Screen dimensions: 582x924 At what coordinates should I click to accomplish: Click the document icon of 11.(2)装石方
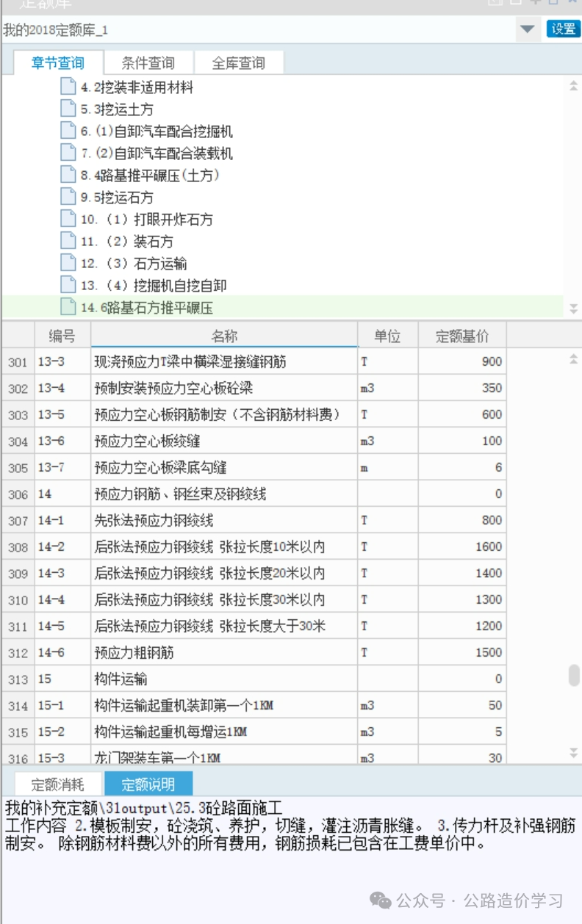[x=68, y=241]
